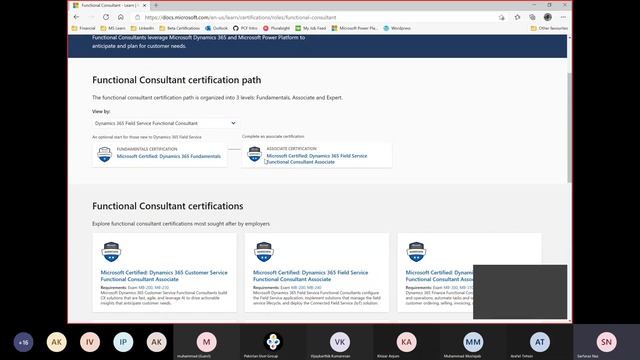Click the Fundamentals certification badge icon
The width and height of the screenshot is (640, 360).
coord(104,155)
